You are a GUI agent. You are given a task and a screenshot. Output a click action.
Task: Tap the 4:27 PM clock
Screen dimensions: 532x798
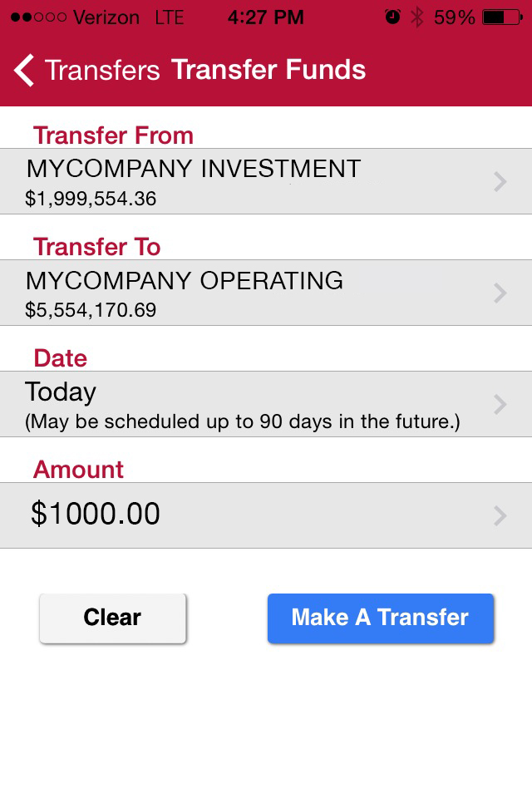point(266,17)
